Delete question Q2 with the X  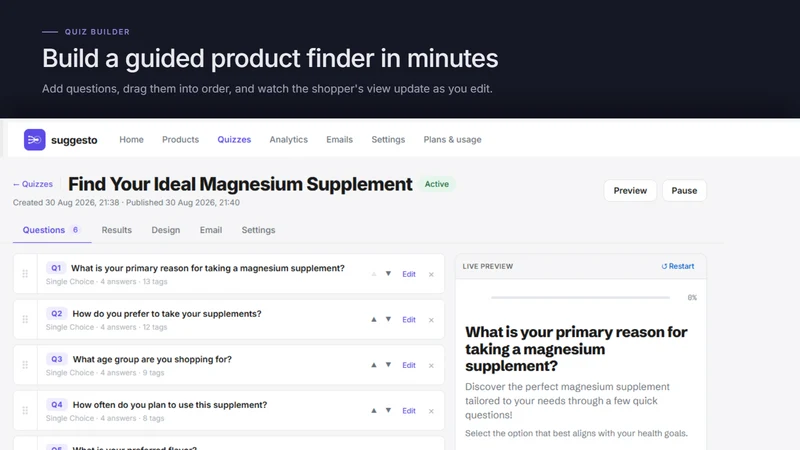[x=431, y=320]
